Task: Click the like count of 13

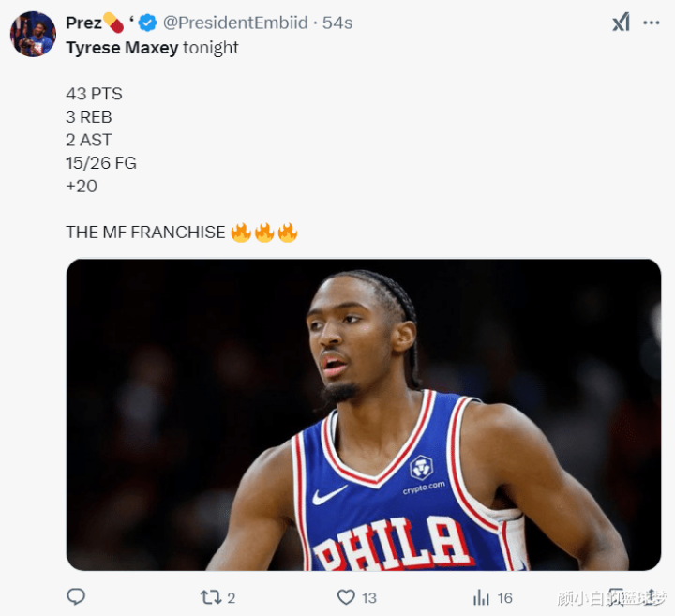Action: [x=369, y=598]
